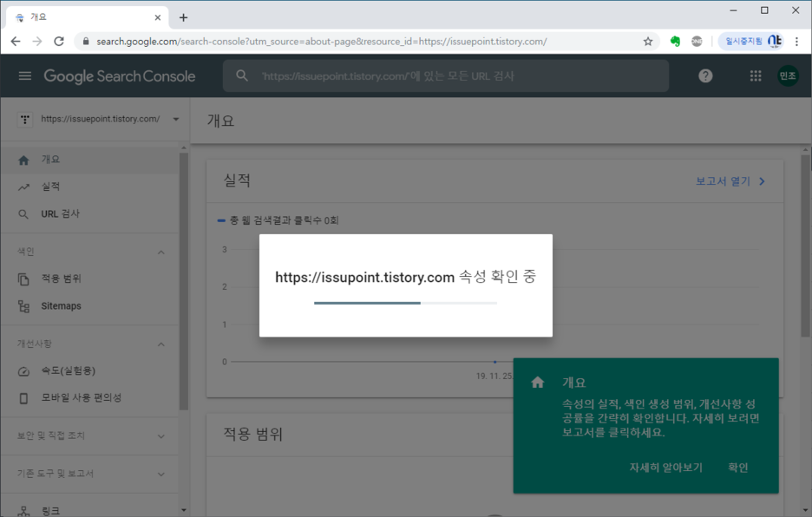Image resolution: width=812 pixels, height=517 pixels.
Task: Collapse the 색인 section
Action: click(161, 252)
